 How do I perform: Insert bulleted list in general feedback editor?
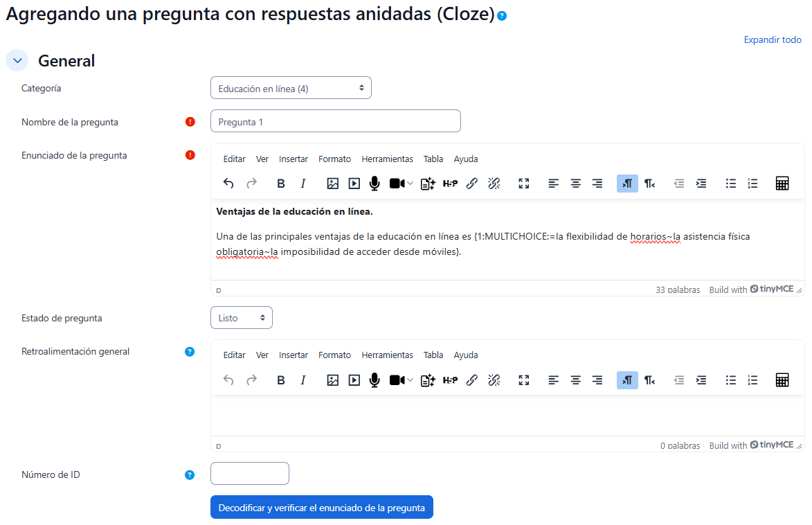pyautogui.click(x=730, y=380)
